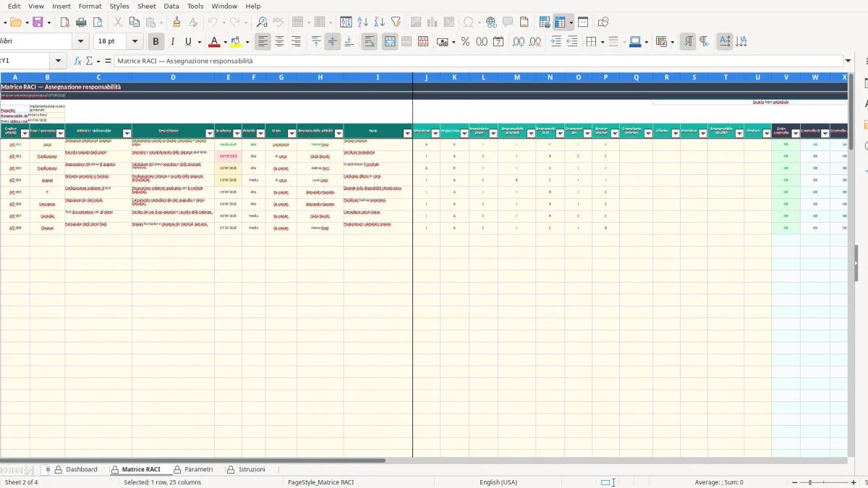Toggle the AutoFilter funnel icon
This screenshot has height=488, width=868.
(396, 22)
